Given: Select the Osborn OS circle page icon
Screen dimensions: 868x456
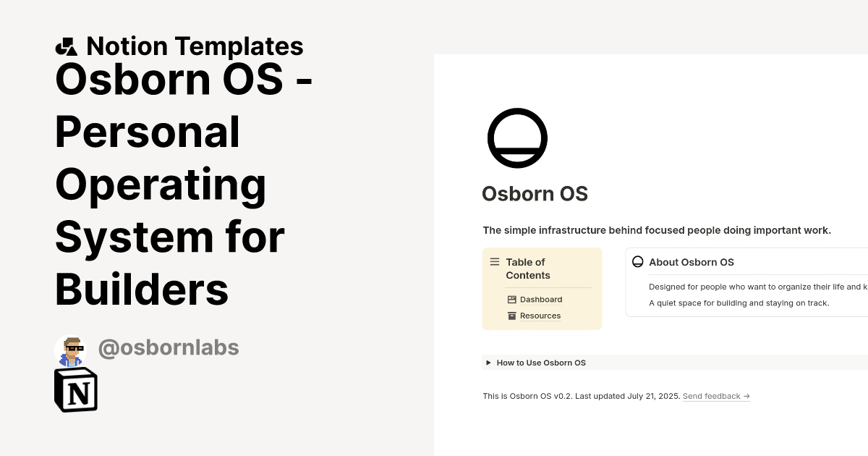Looking at the screenshot, I should coord(518,138).
